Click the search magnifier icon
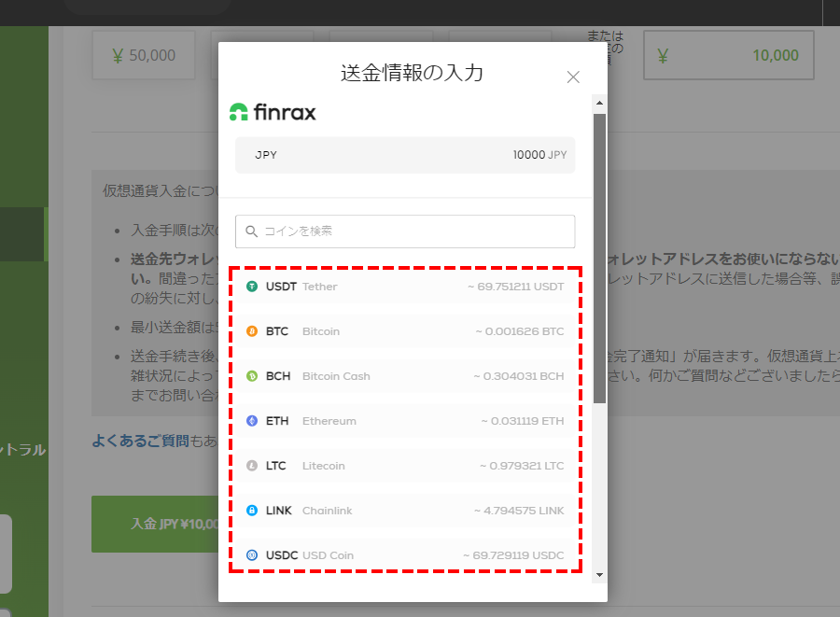This screenshot has width=840, height=617. 251,231
